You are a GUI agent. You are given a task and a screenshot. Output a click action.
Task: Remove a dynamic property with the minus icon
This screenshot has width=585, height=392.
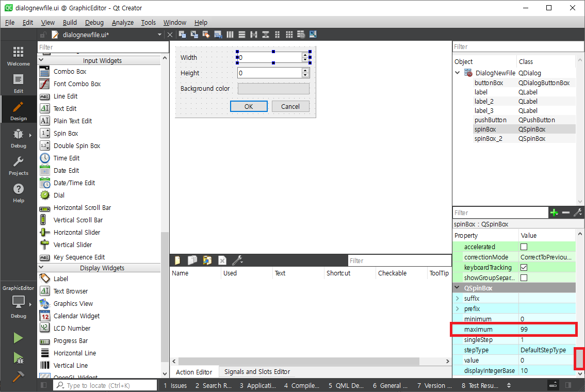[566, 213]
